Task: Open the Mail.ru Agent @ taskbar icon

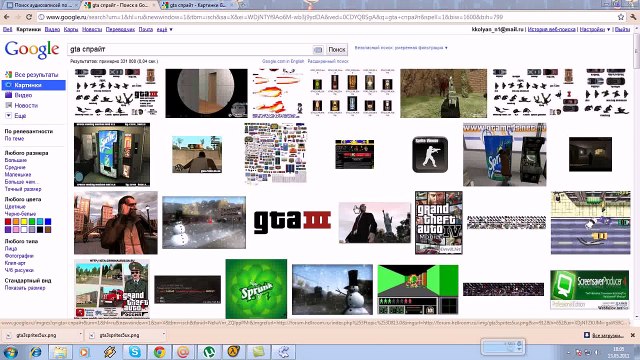Action: [x=184, y=352]
